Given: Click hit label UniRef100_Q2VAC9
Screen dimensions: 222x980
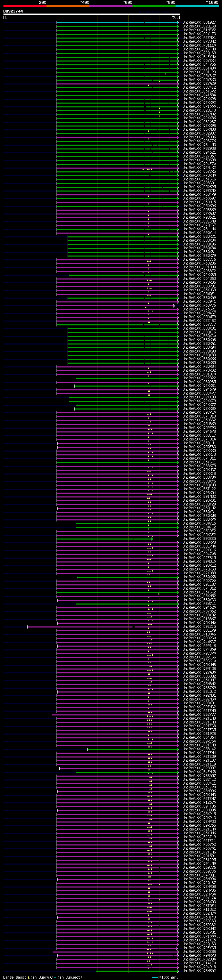Looking at the screenshot, I should tap(199, 84).
